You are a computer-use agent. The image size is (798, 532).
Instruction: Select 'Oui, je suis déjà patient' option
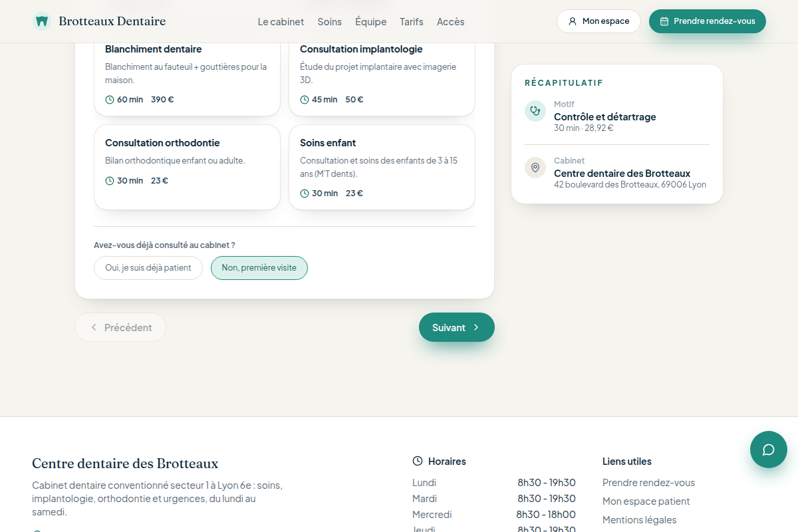pos(148,268)
